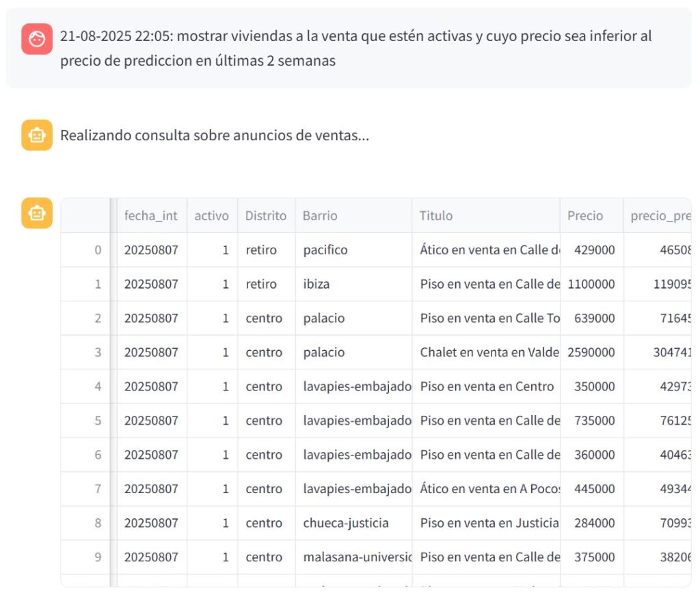700x597 pixels.
Task: Click the activo column header
Action: click(212, 215)
